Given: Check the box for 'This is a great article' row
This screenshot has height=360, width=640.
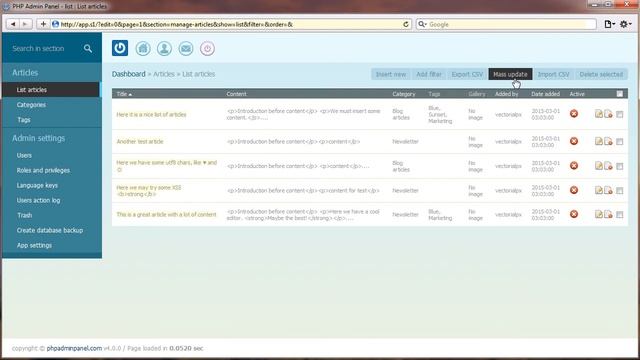Looking at the screenshot, I should (620, 215).
